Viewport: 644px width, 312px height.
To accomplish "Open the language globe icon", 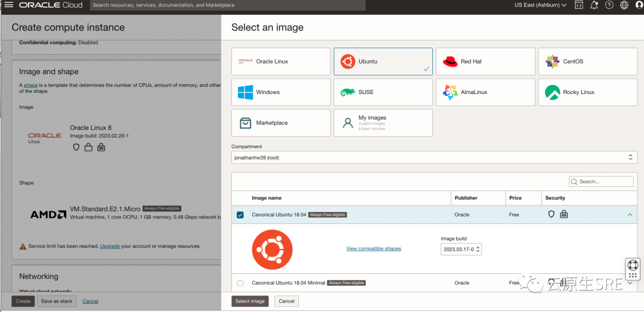I will tap(624, 5).
